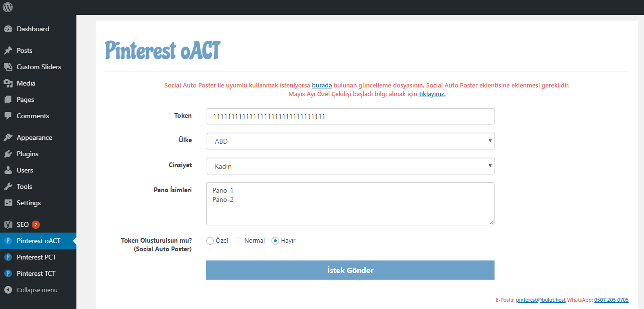Click the Pinterest PCT menu icon
The height and width of the screenshot is (309, 644).
[8, 257]
